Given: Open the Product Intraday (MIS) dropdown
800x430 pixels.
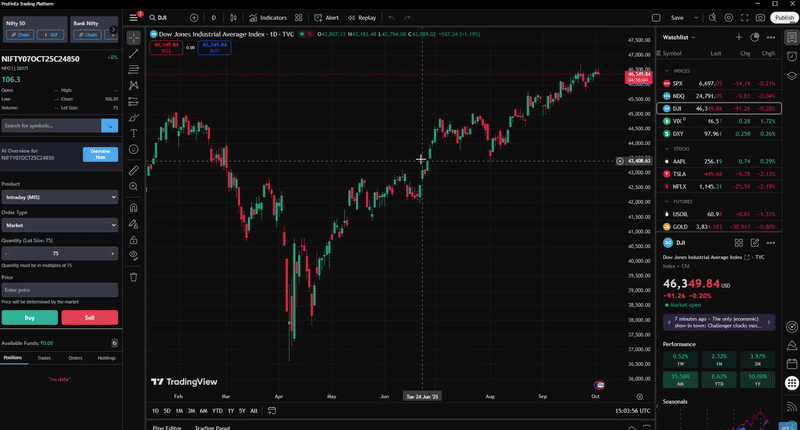Looking at the screenshot, I should point(60,197).
